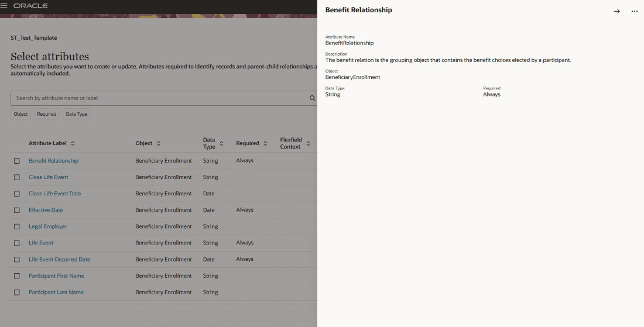
Task: Open the Legal Employer attribute link
Action: (x=47, y=226)
